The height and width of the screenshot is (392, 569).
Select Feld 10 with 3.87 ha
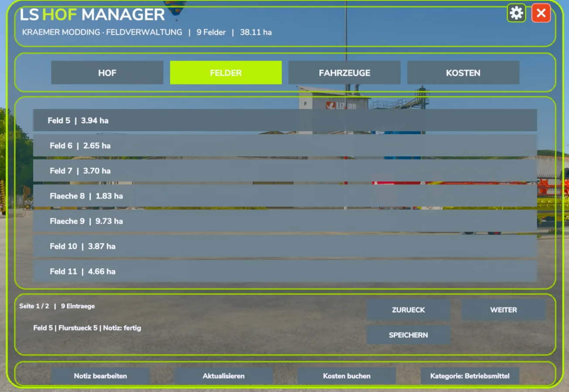(285, 246)
